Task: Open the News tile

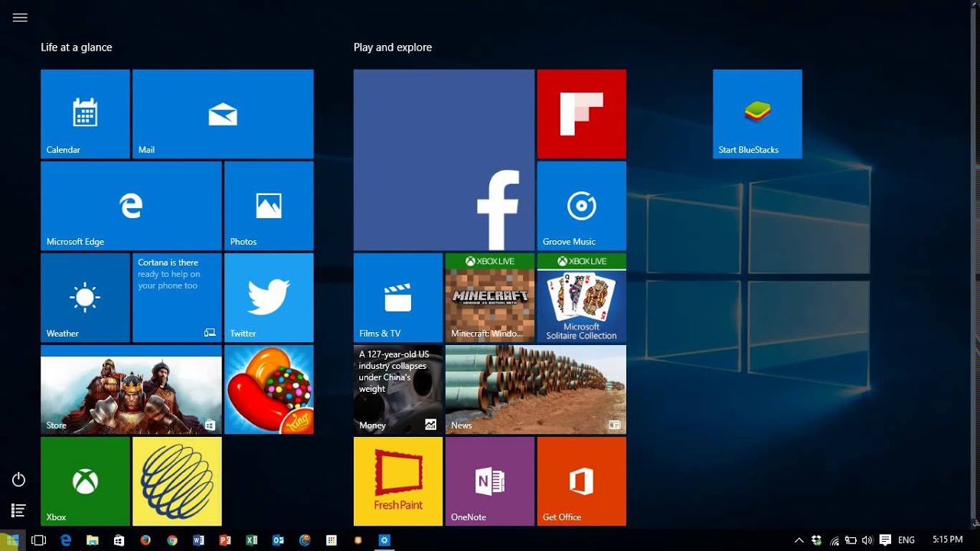Action: tap(536, 390)
